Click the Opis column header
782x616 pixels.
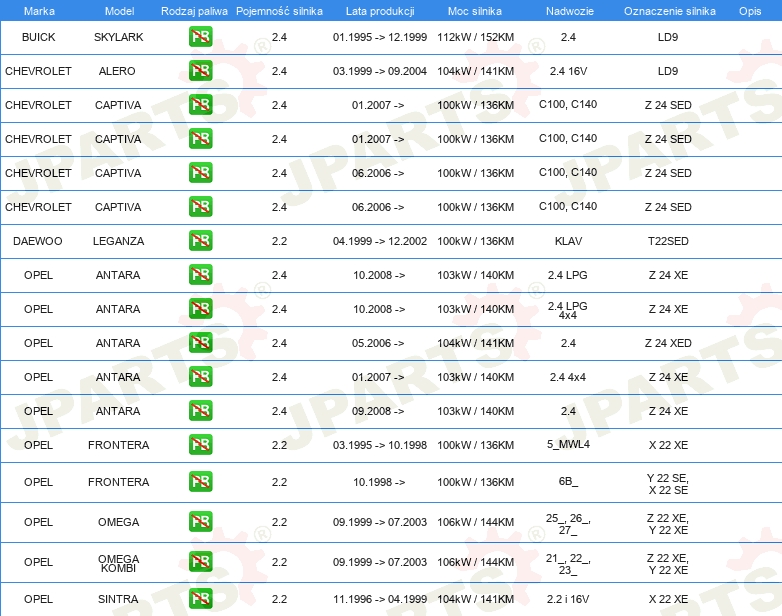pyautogui.click(x=750, y=11)
